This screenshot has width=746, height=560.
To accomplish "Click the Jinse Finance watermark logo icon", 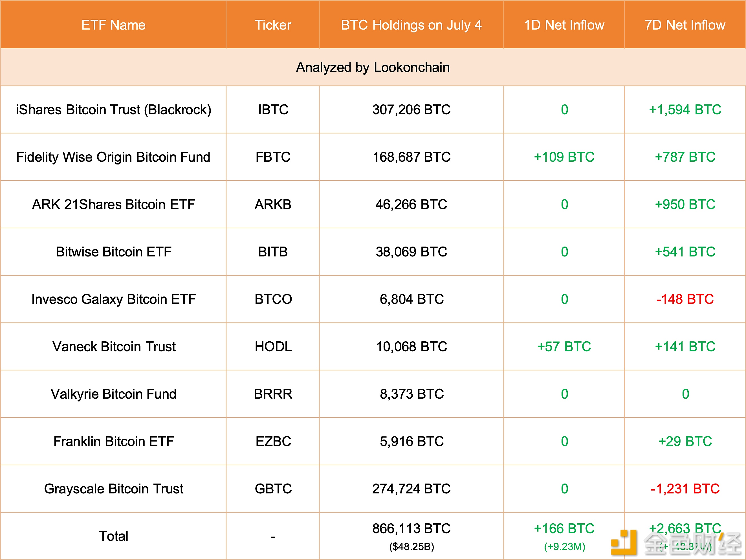I will (x=624, y=543).
